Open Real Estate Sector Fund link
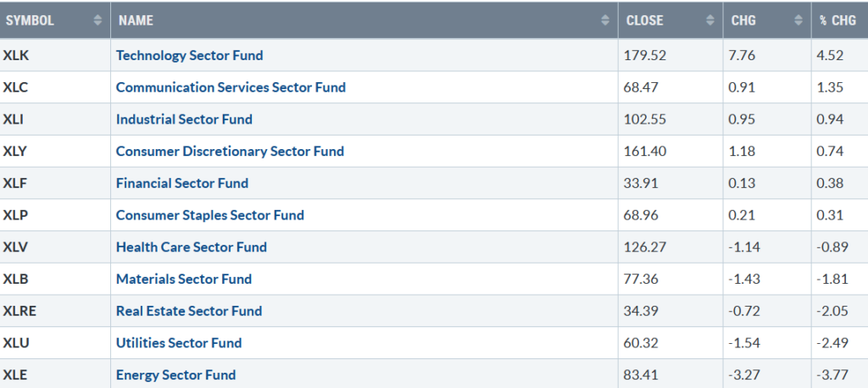This screenshot has width=868, height=388. pos(189,311)
